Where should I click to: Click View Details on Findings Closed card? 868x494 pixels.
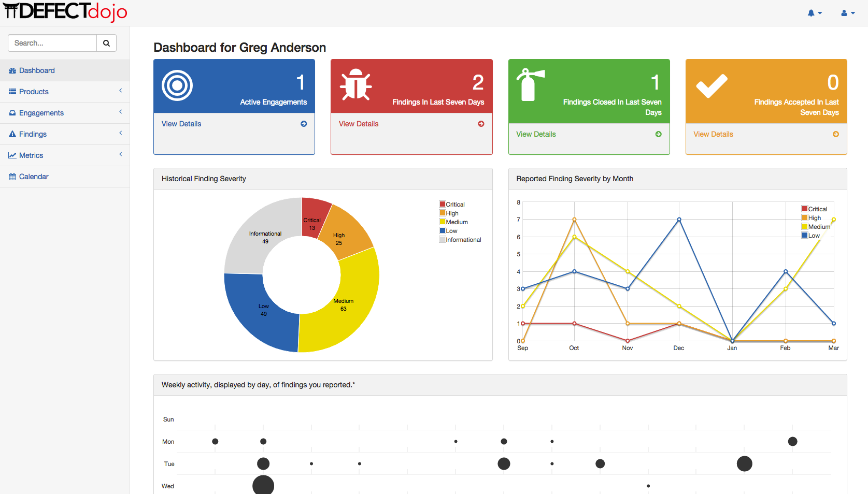pos(535,134)
